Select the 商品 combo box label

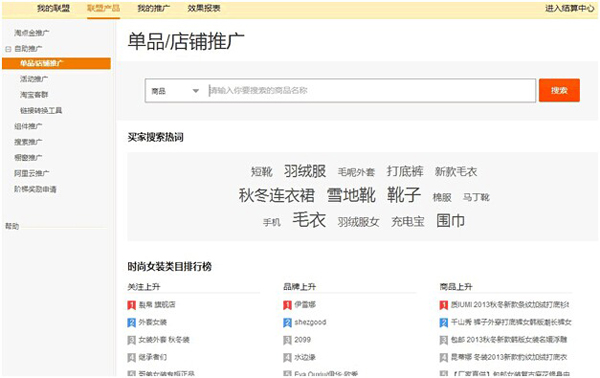158,91
